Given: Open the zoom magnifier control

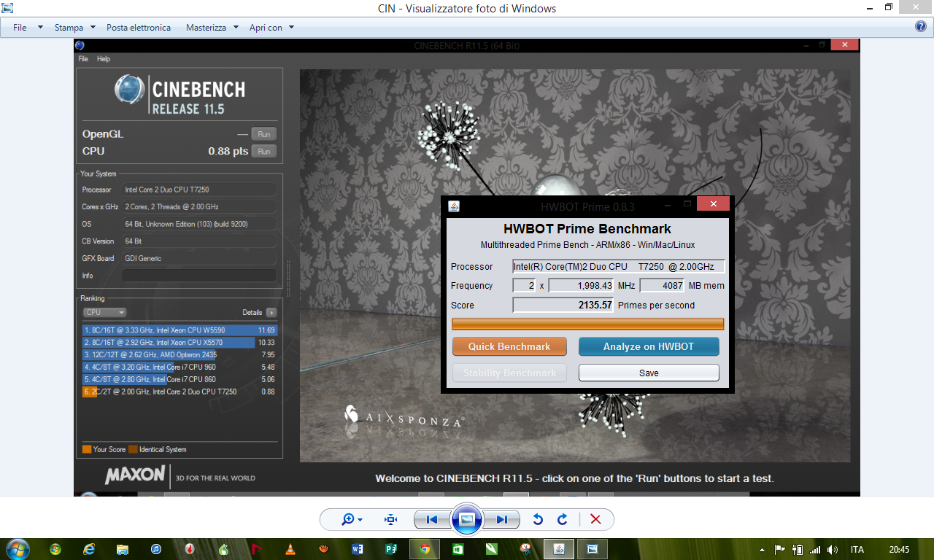Looking at the screenshot, I should tap(352, 519).
